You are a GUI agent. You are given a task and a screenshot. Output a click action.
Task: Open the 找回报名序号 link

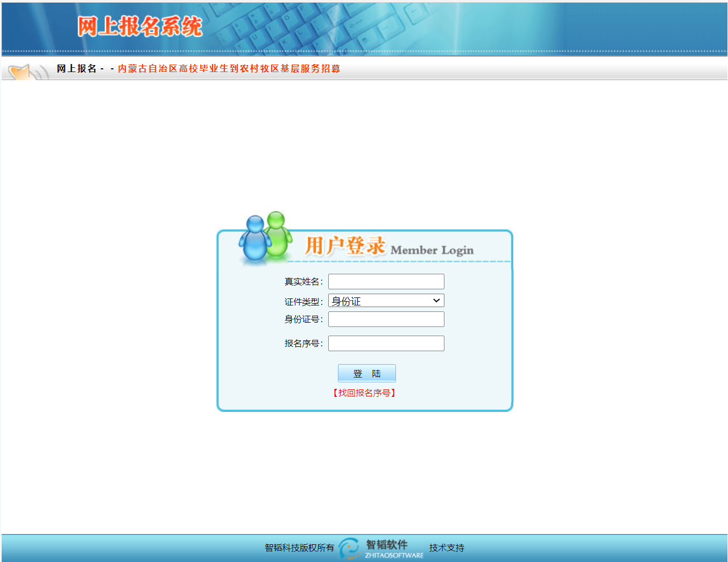pyautogui.click(x=364, y=393)
